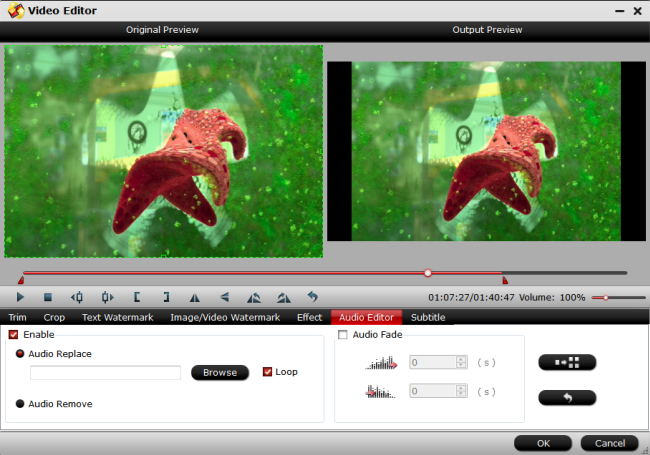The height and width of the screenshot is (455, 650).
Task: Click the Original Preview video frame
Action: click(163, 151)
